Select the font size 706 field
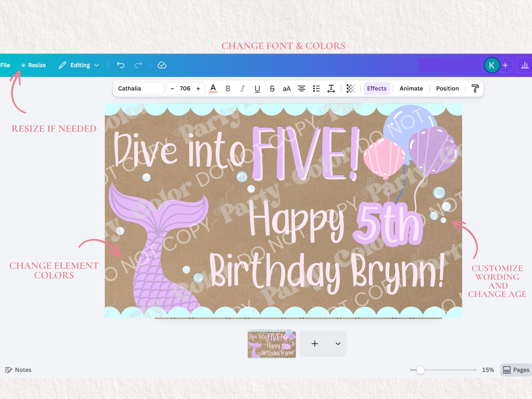Screen dimensions: 532x399 pos(185,88)
